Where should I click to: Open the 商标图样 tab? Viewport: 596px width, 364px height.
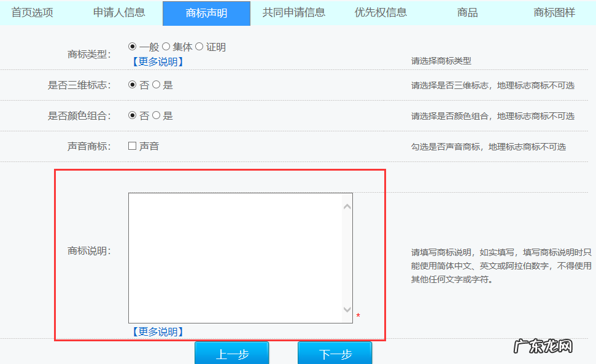coord(554,12)
